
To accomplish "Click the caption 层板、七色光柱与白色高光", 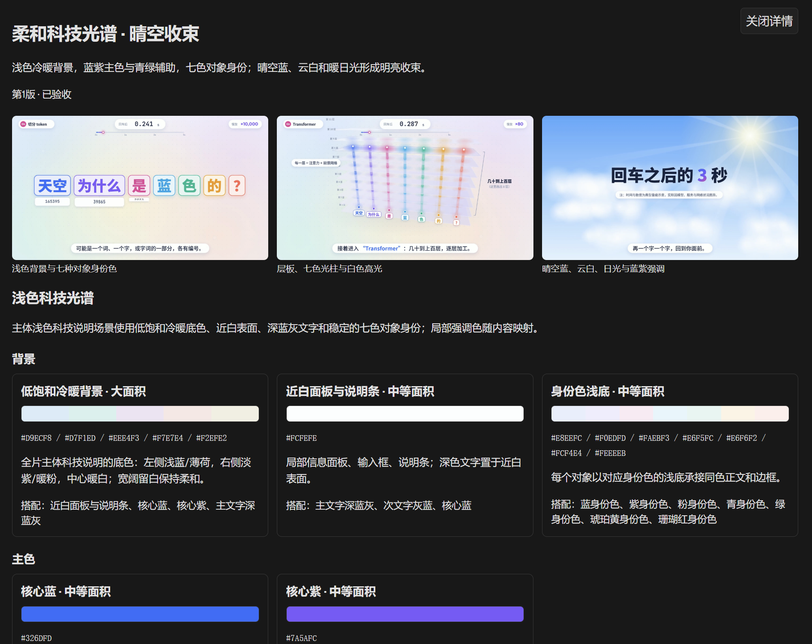I will click(x=329, y=269).
